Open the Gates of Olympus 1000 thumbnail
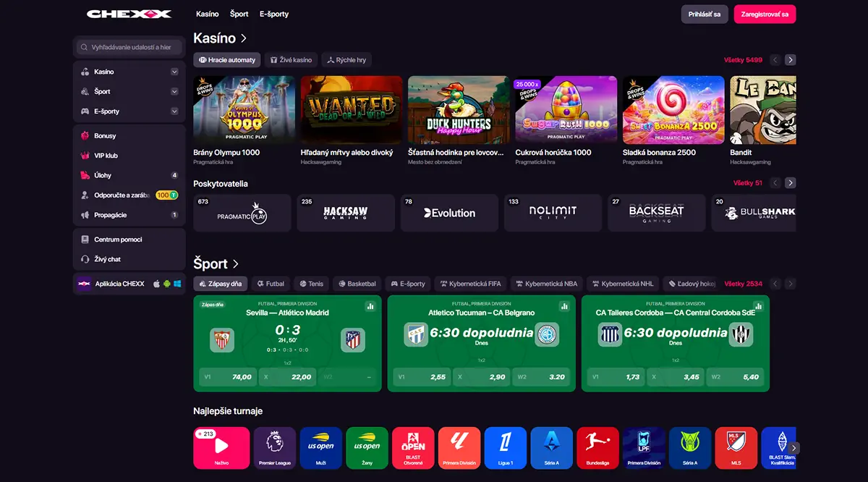 coord(244,110)
